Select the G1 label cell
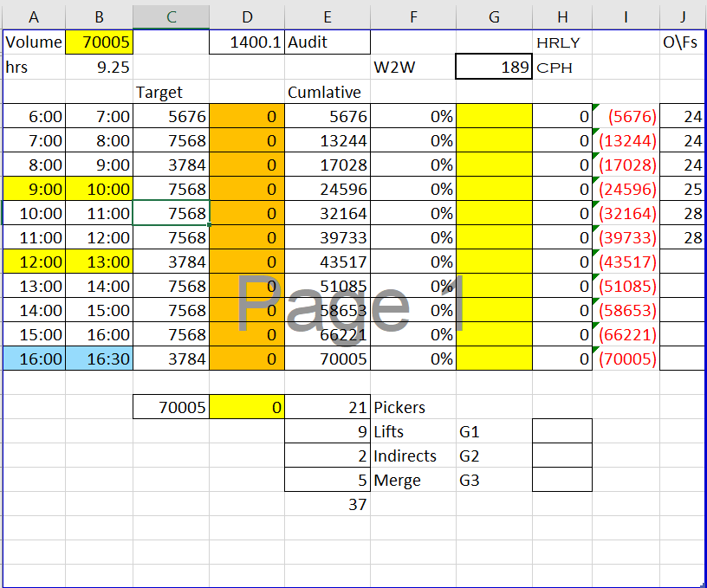 click(494, 431)
